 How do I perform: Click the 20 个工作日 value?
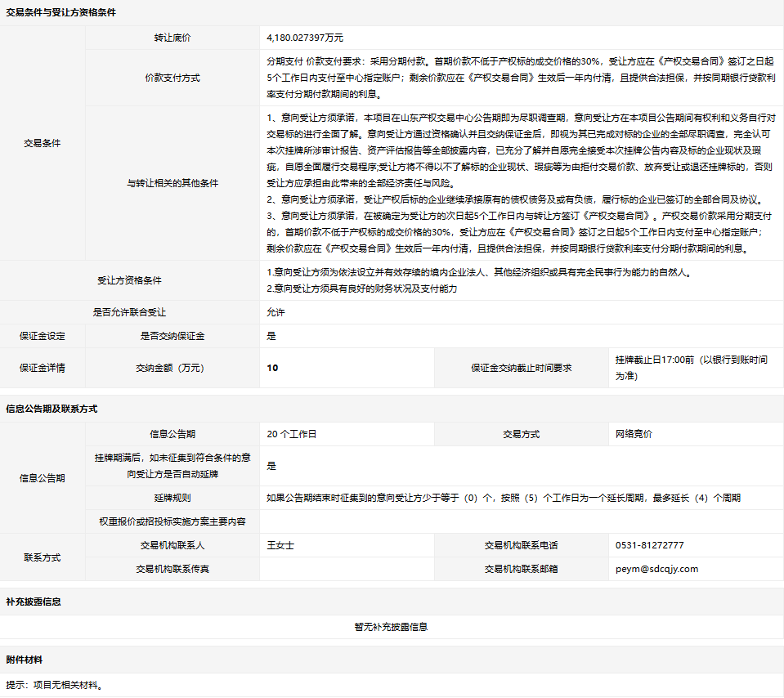click(291, 434)
